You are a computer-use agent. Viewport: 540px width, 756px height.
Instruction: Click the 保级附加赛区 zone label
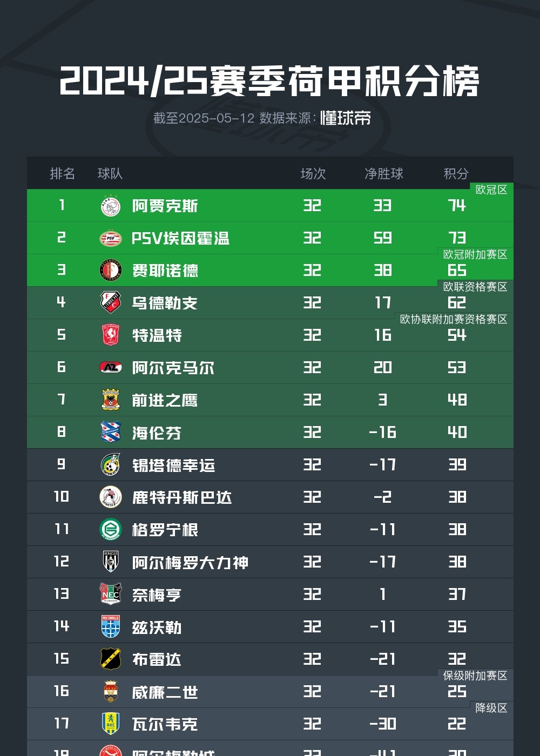point(475,676)
